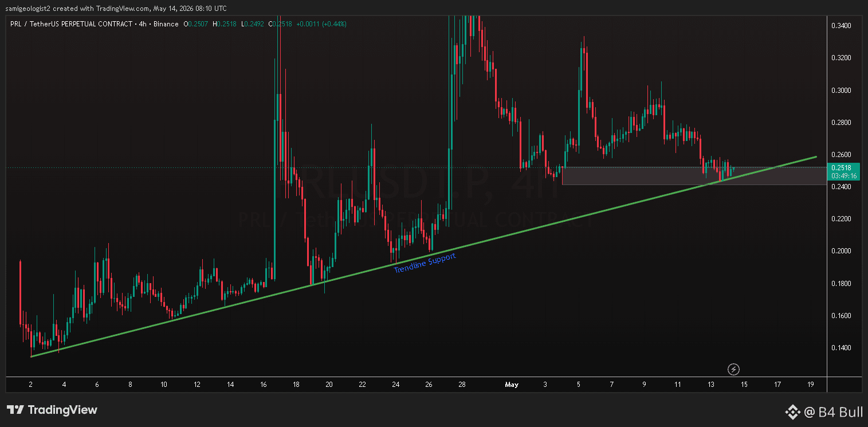
Task: Select the grey support zone rectangle
Action: 694,176
